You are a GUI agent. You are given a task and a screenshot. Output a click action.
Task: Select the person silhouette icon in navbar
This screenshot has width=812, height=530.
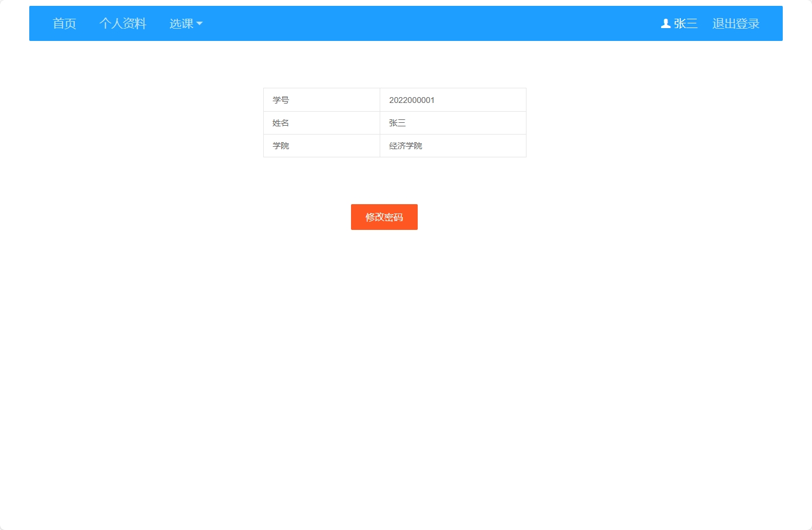pyautogui.click(x=665, y=23)
